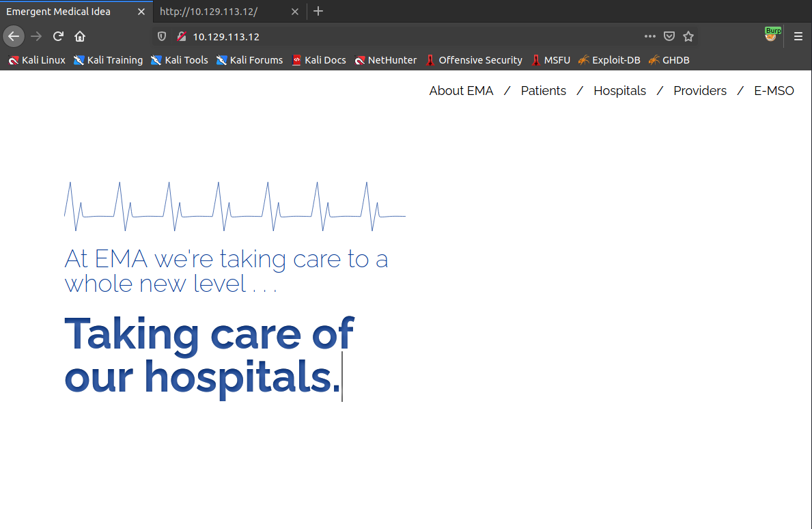Save page to Pocket
The height and width of the screenshot is (529, 812).
point(669,36)
